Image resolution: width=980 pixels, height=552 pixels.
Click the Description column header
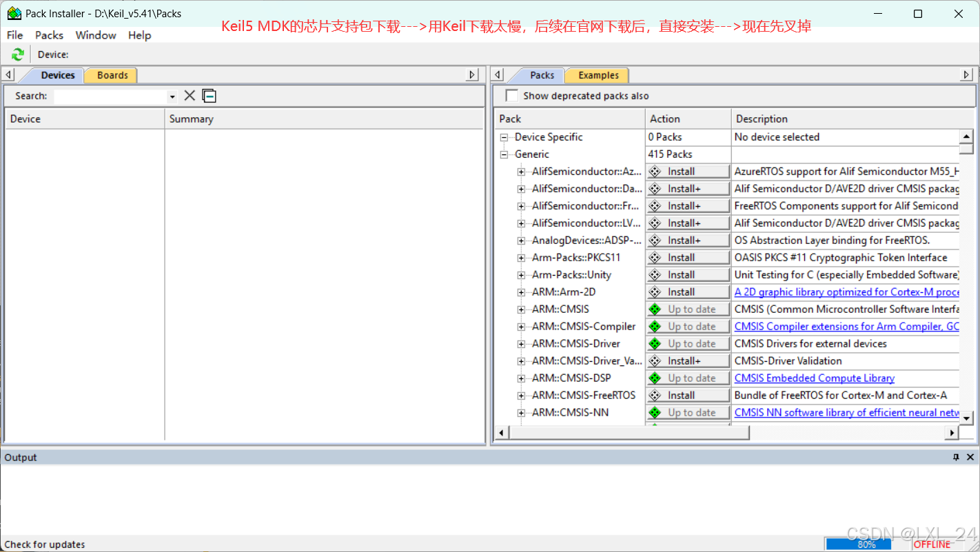[852, 119]
